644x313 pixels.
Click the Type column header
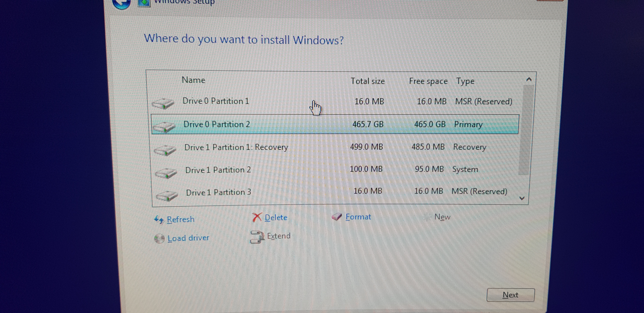tap(465, 81)
